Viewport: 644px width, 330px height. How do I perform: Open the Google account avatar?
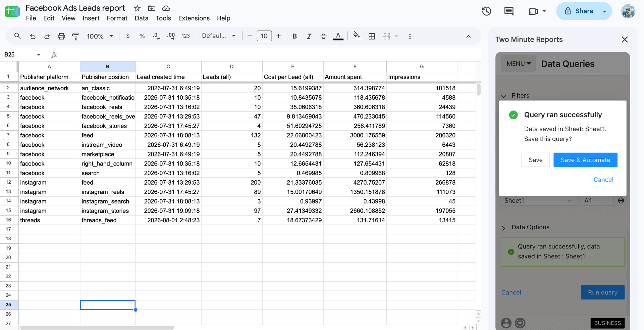628,11
